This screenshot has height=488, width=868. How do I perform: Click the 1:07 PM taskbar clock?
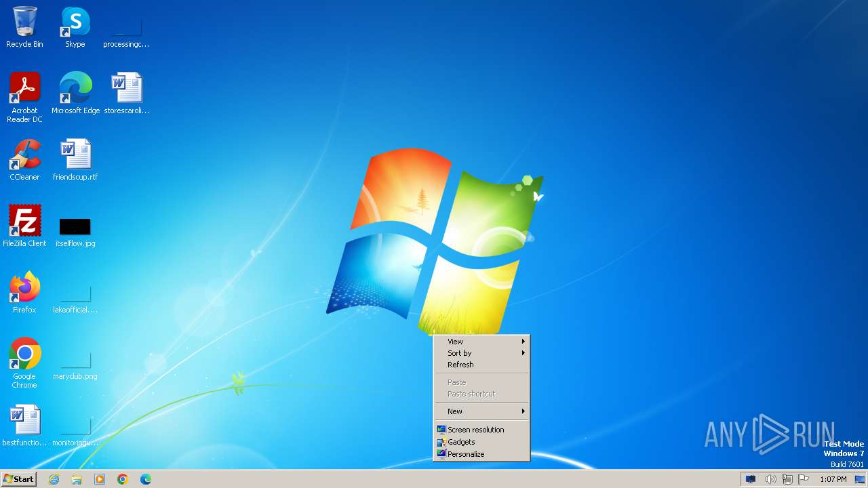833,479
